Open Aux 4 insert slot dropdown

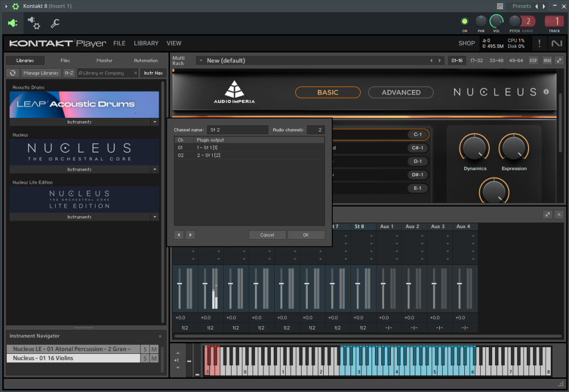point(473,236)
